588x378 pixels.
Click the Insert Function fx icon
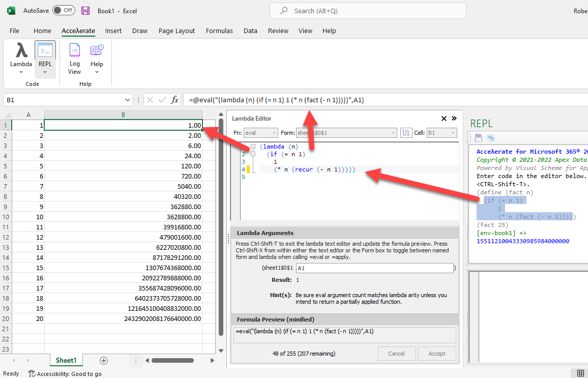coord(174,100)
